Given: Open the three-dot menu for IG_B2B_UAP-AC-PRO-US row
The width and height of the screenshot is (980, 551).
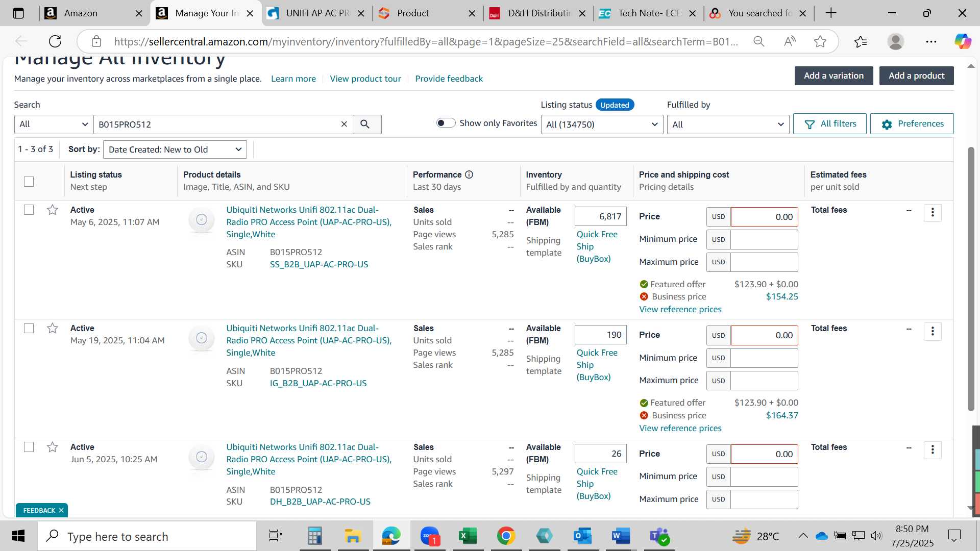Looking at the screenshot, I should pyautogui.click(x=933, y=332).
